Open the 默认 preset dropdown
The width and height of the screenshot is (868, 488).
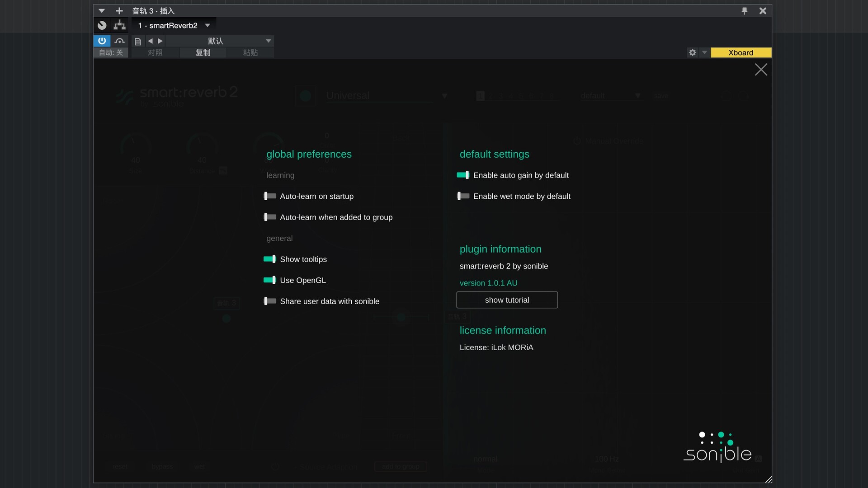click(x=220, y=41)
